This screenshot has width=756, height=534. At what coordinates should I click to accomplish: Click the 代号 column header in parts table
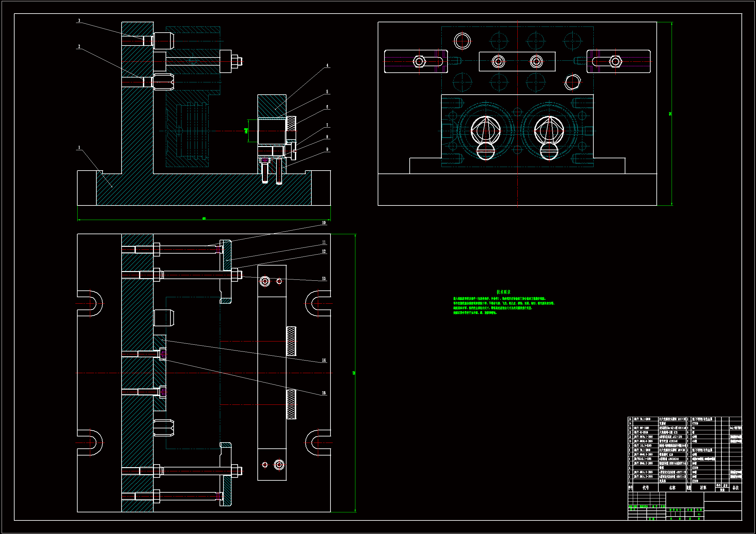[645, 487]
